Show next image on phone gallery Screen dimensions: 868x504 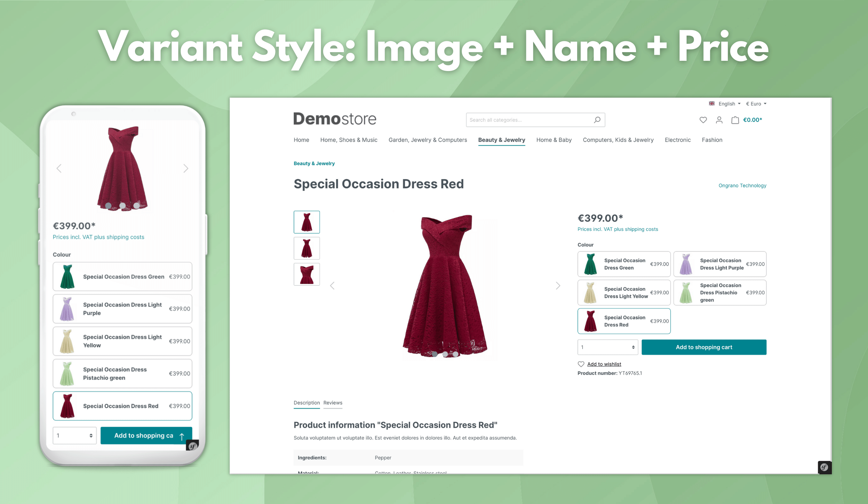(x=186, y=168)
